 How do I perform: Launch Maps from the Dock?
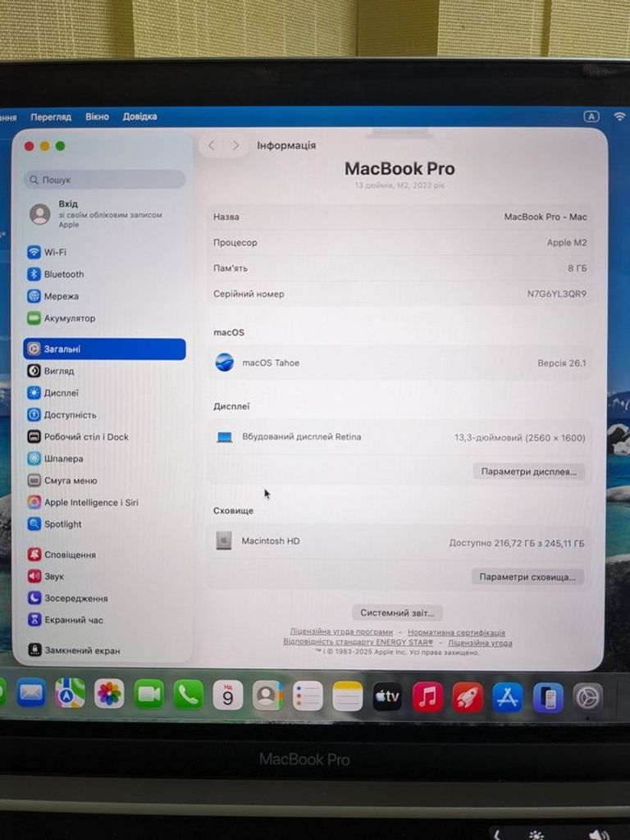click(71, 694)
